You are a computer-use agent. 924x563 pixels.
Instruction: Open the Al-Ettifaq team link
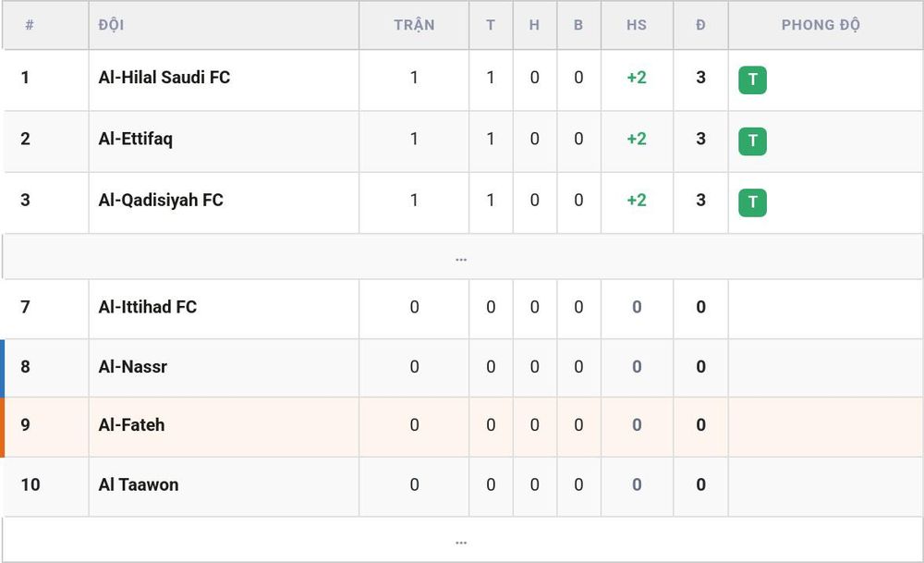click(136, 139)
